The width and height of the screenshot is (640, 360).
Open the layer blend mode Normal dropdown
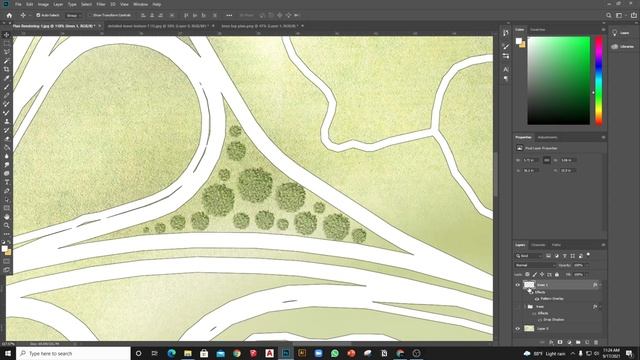coord(535,265)
